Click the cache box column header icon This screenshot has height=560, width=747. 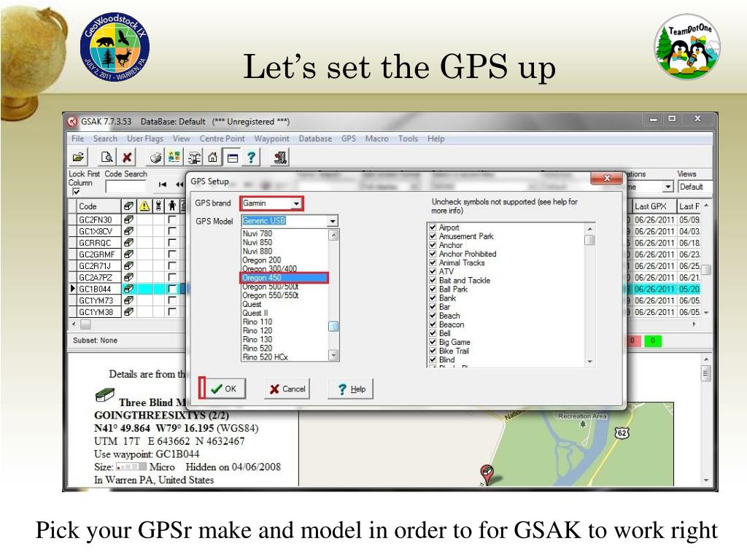(x=128, y=206)
